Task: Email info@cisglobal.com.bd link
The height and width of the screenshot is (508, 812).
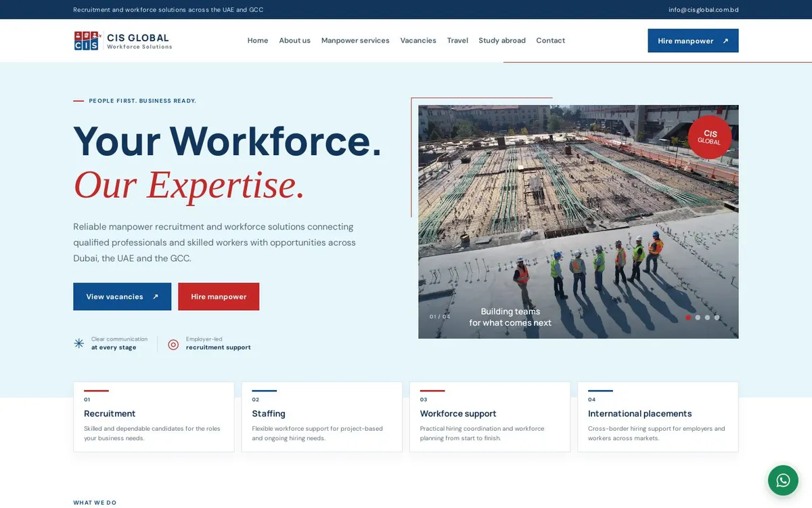Action: click(x=703, y=9)
